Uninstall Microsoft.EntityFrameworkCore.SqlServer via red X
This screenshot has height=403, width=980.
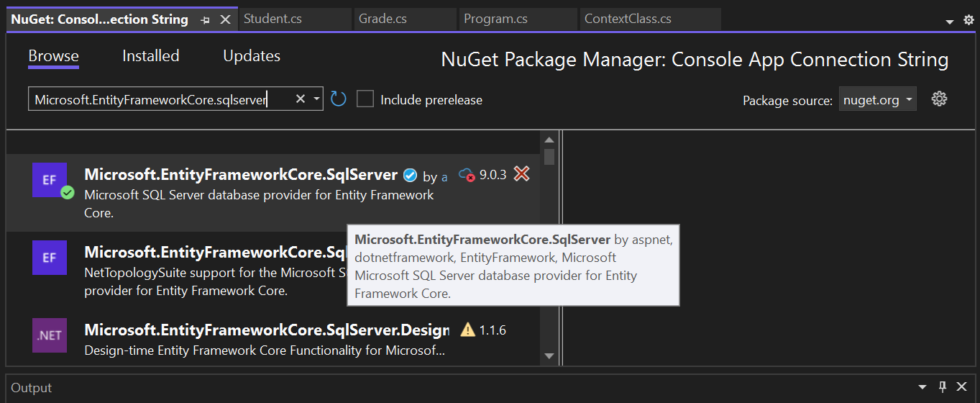tap(522, 173)
